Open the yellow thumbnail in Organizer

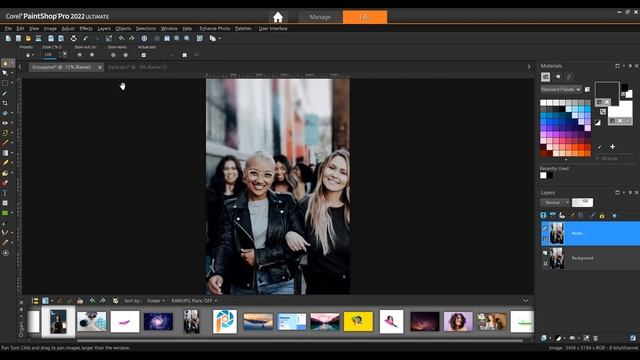point(358,322)
